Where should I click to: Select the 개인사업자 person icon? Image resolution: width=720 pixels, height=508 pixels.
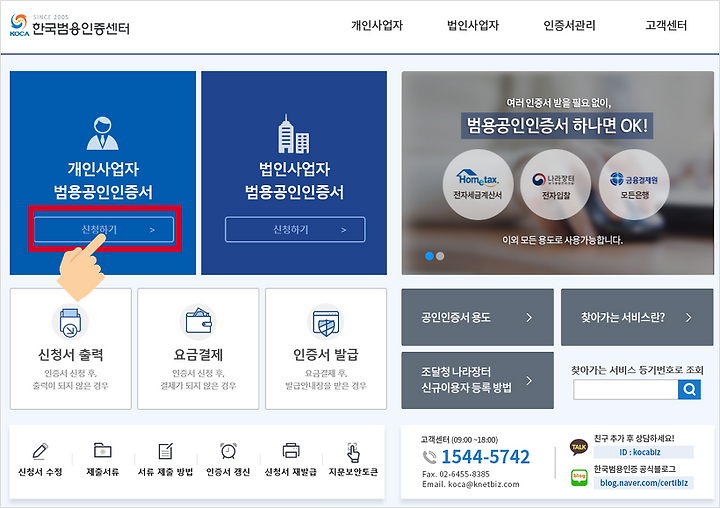(102, 133)
